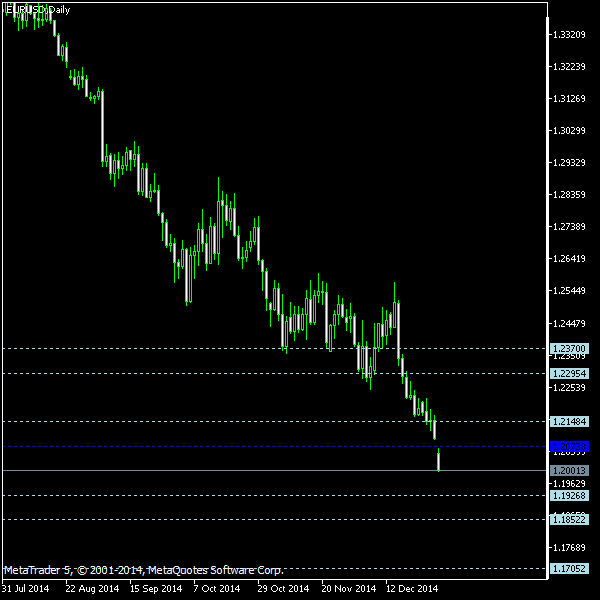600x600 pixels.
Task: Click the 15 Sep 2014 date label
Action: coord(156,589)
